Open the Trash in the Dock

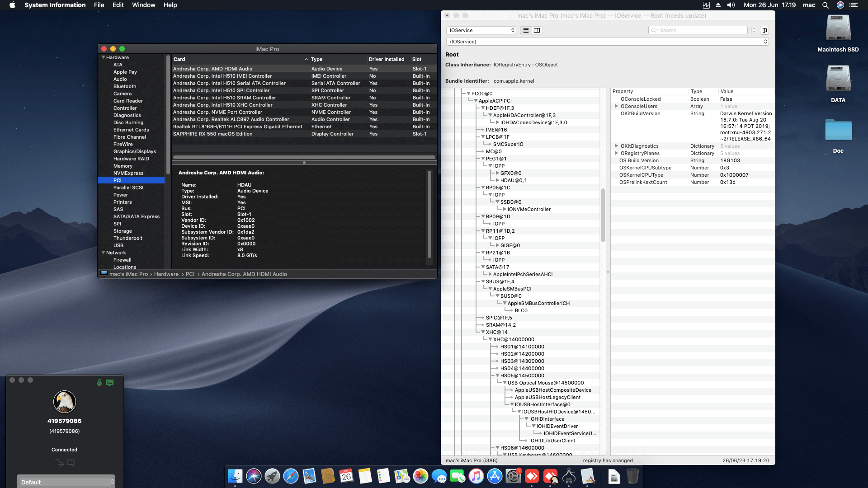pos(632,476)
